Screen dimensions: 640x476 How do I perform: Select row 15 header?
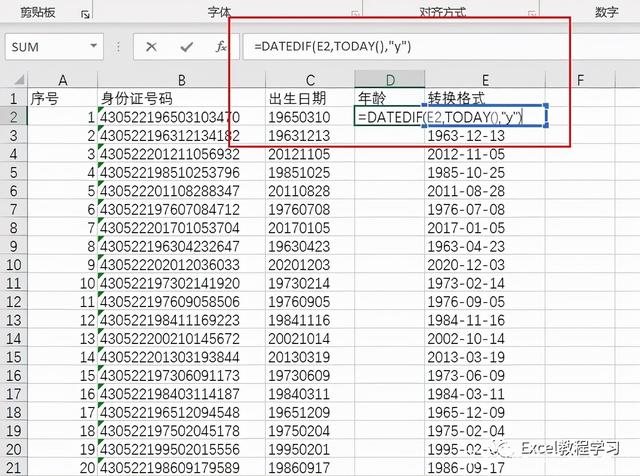tap(13, 357)
